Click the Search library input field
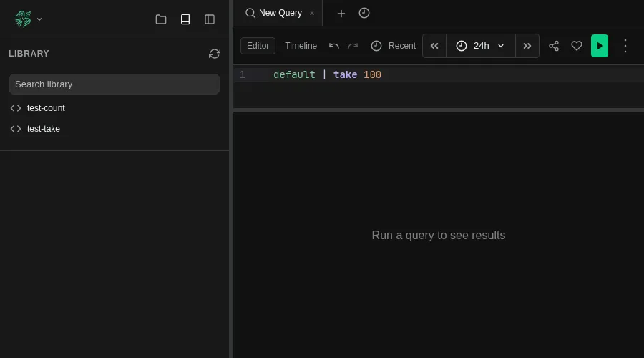The image size is (644, 358). [x=114, y=84]
